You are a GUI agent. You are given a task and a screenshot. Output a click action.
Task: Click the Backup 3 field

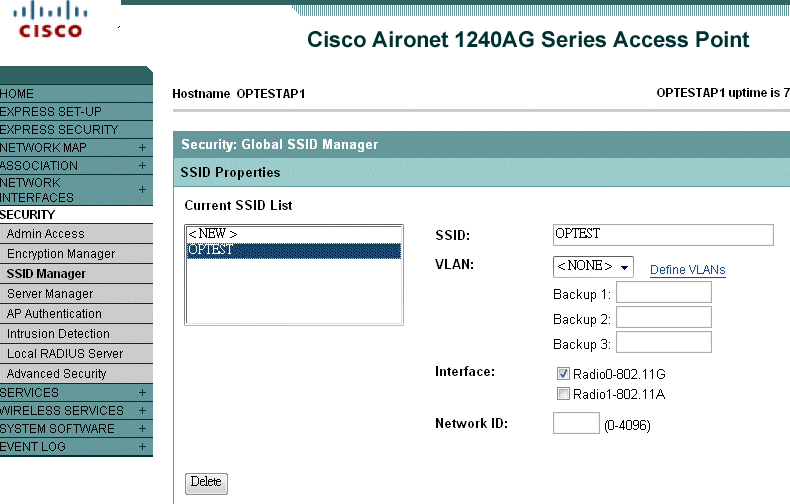[x=664, y=342]
